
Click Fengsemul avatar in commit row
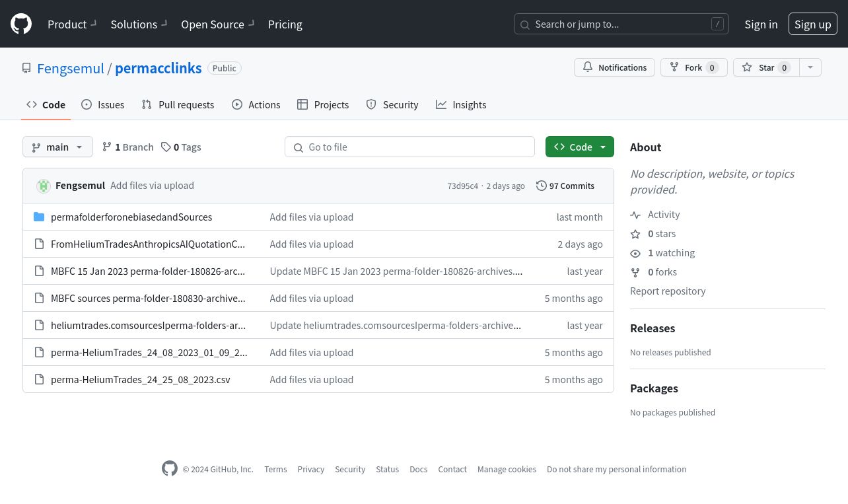click(x=44, y=186)
